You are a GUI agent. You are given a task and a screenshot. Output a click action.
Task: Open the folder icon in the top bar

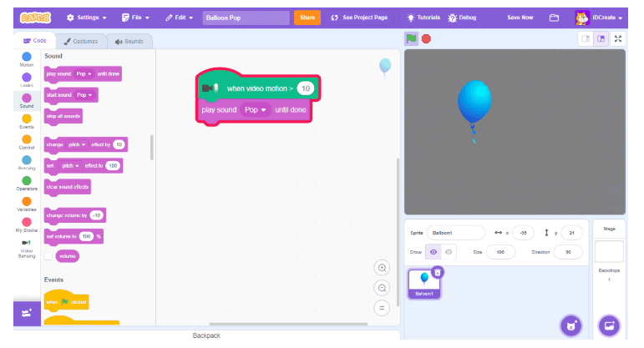[554, 18]
